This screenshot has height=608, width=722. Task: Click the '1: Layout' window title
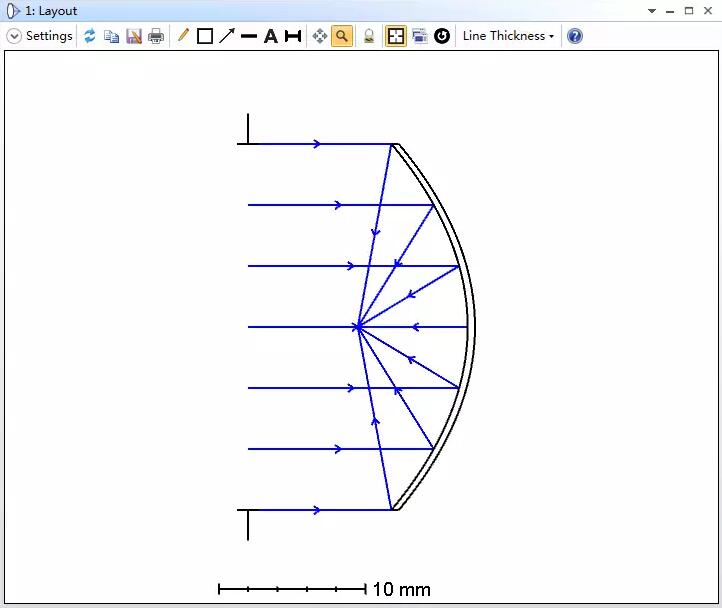[51, 11]
